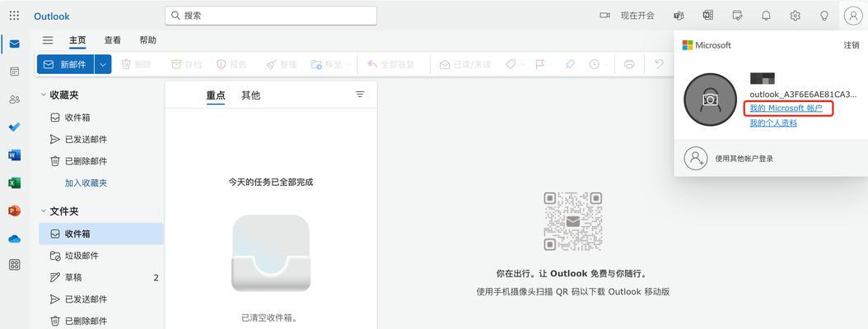Screen dimensions: 868x329
Task: Open 已发送邮件 under 收藏夹
Action: 101,139
